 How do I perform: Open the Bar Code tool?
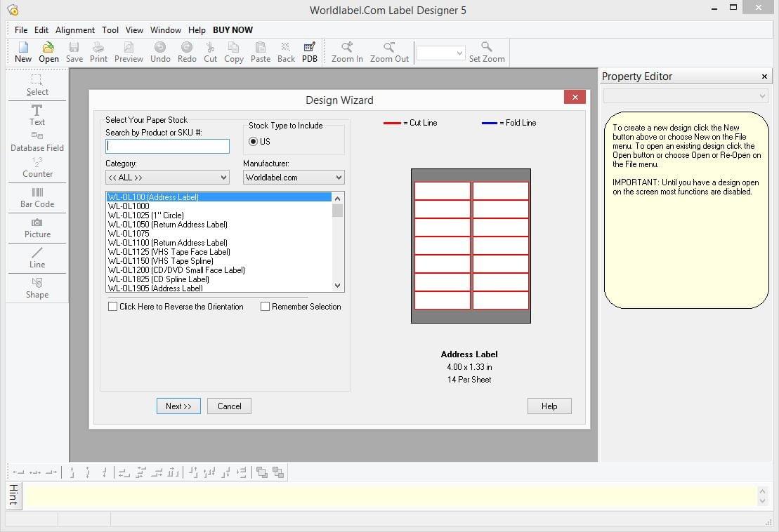pyautogui.click(x=37, y=198)
